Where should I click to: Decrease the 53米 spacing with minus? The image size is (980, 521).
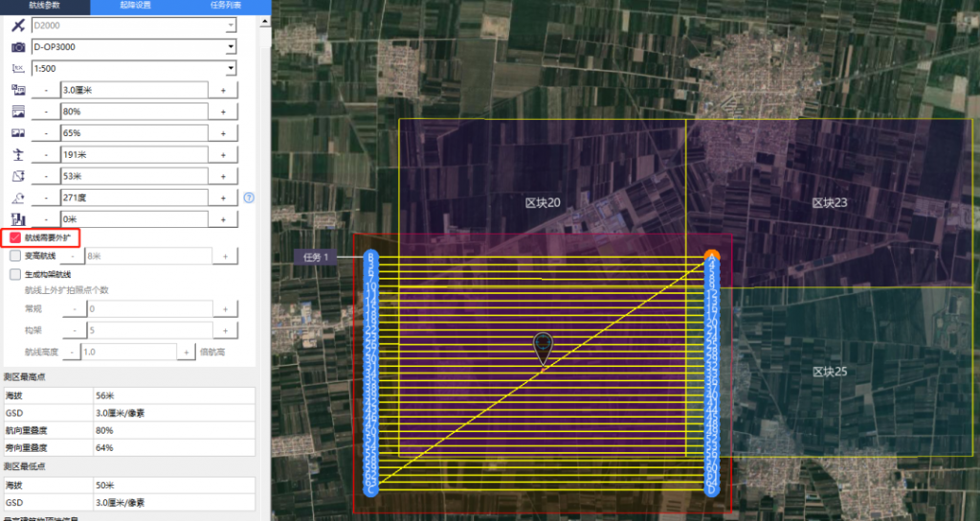tap(46, 176)
